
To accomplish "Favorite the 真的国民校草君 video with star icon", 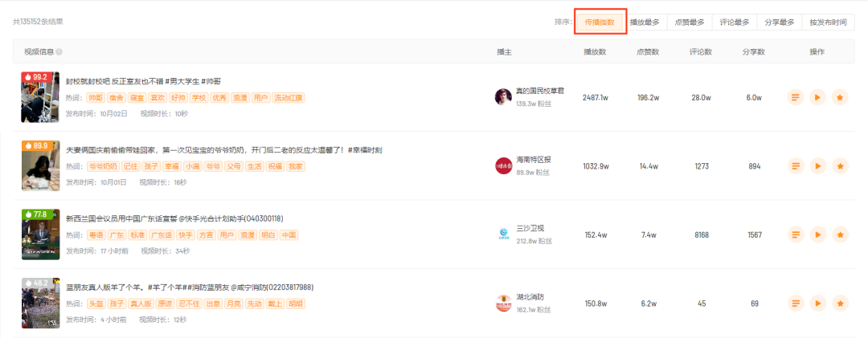I will [840, 98].
